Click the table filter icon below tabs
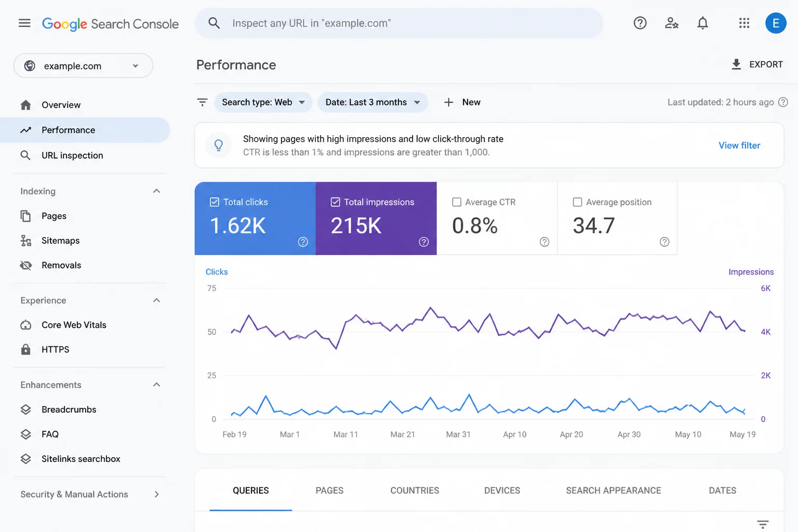The width and height of the screenshot is (798, 532). [763, 524]
